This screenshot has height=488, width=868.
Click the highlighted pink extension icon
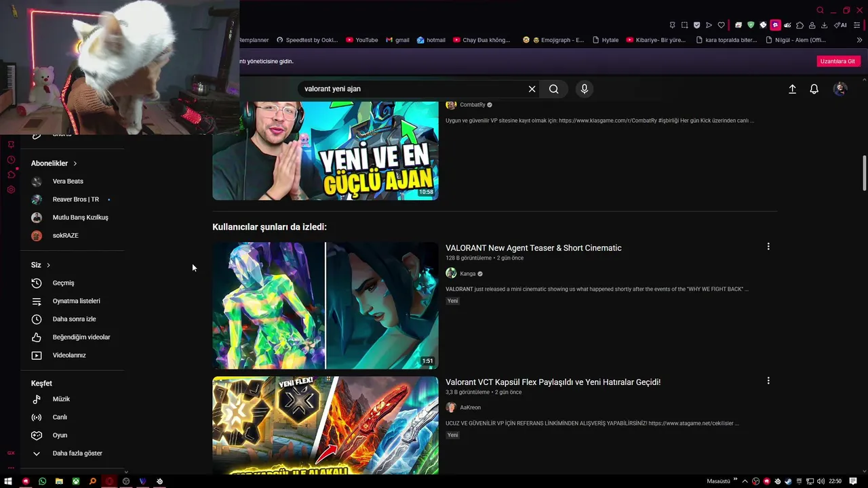point(775,25)
